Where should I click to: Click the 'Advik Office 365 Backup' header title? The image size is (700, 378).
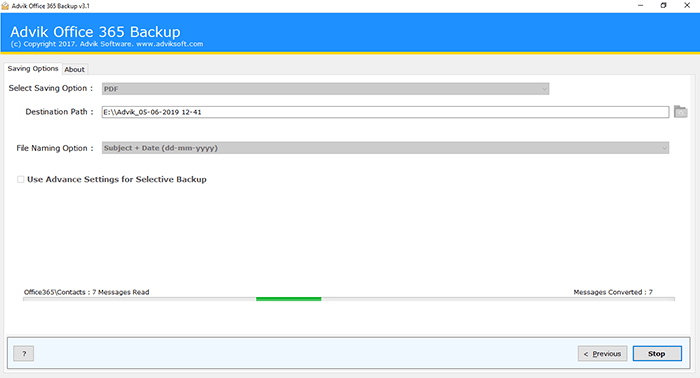click(x=95, y=32)
